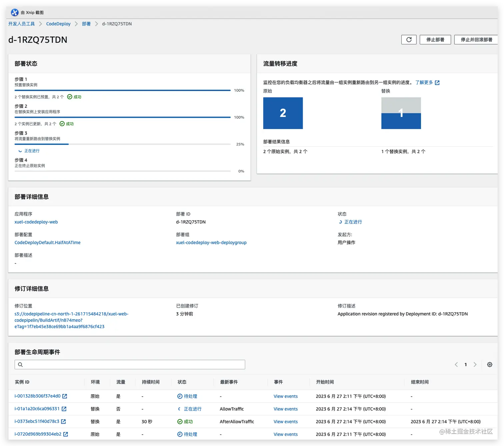Open instance i-001328b306f37e4d0 link
The image size is (504, 446).
[x=37, y=396]
